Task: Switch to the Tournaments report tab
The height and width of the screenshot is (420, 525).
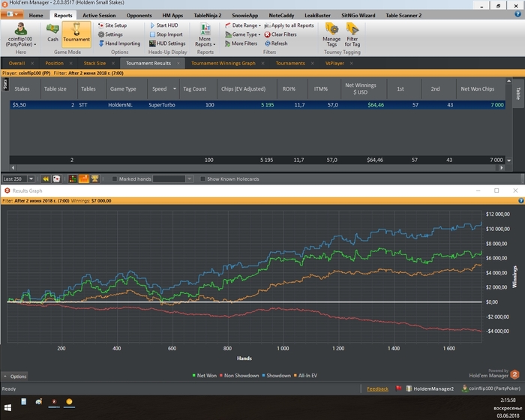Action: coord(290,63)
